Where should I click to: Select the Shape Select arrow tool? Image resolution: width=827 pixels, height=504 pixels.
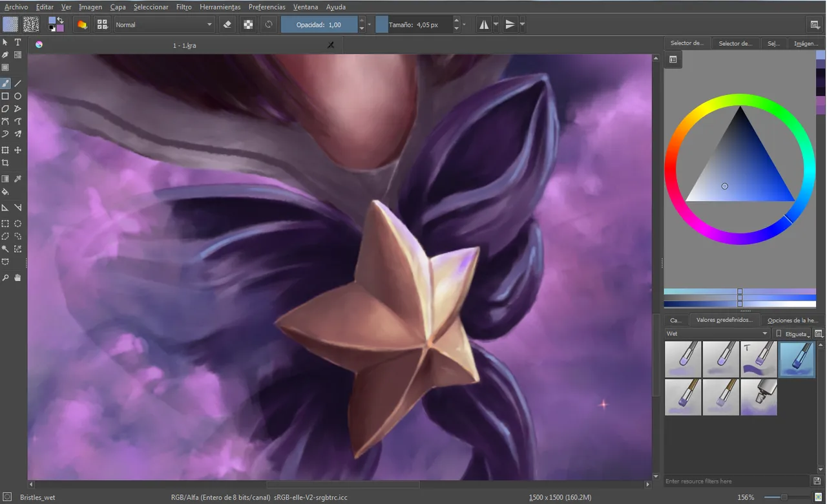(x=5, y=42)
